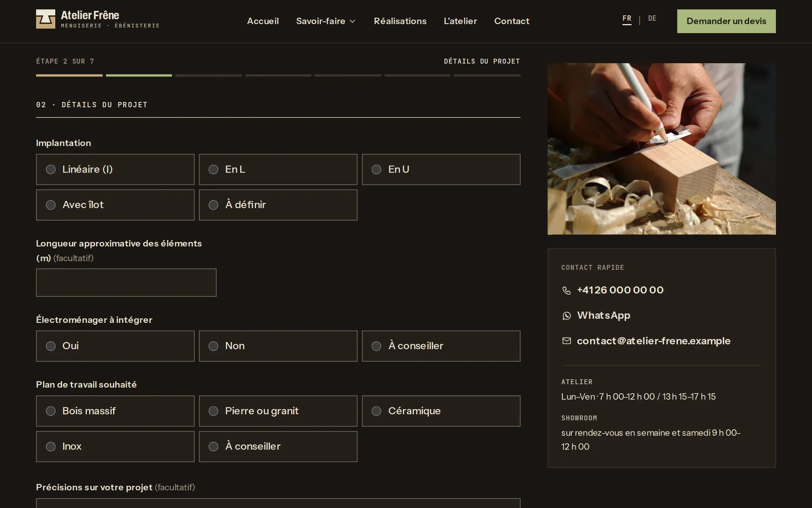
Task: Choose Oui for électroménager à intégrer
Action: click(115, 346)
